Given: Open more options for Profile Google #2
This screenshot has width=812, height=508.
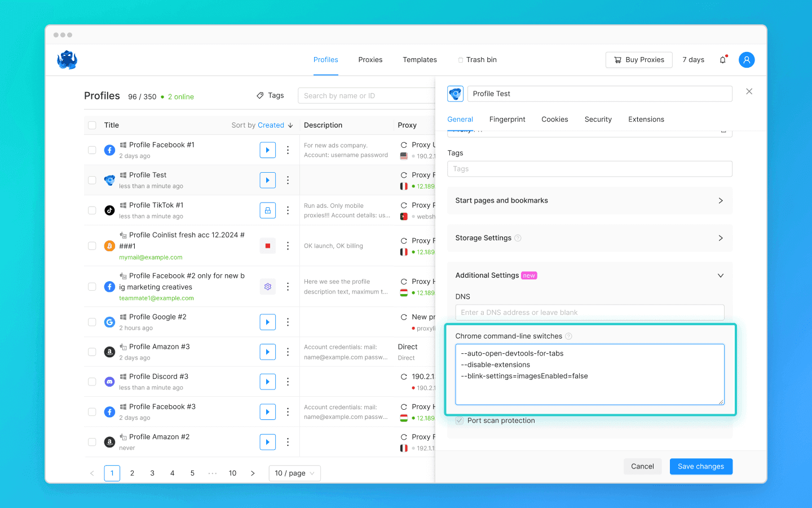Looking at the screenshot, I should 288,322.
